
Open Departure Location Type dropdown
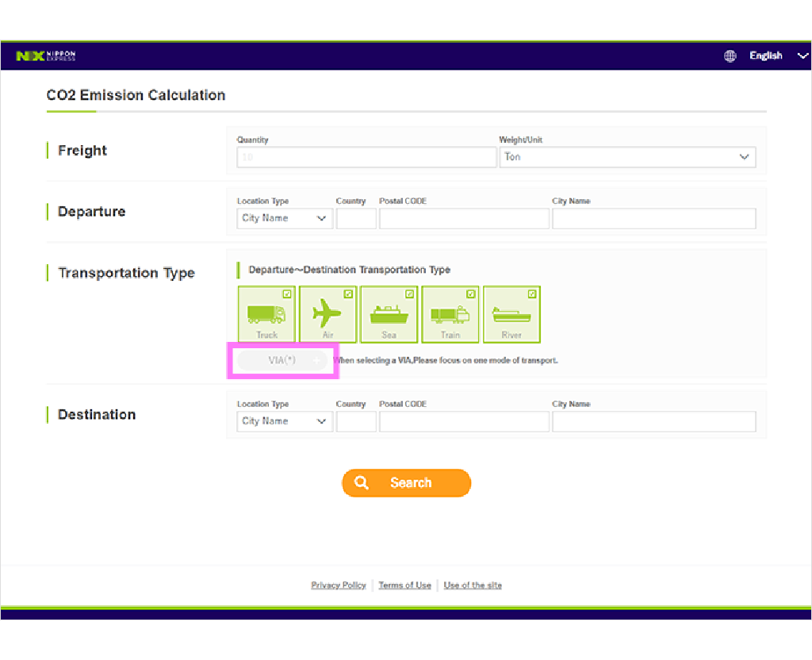tap(285, 218)
